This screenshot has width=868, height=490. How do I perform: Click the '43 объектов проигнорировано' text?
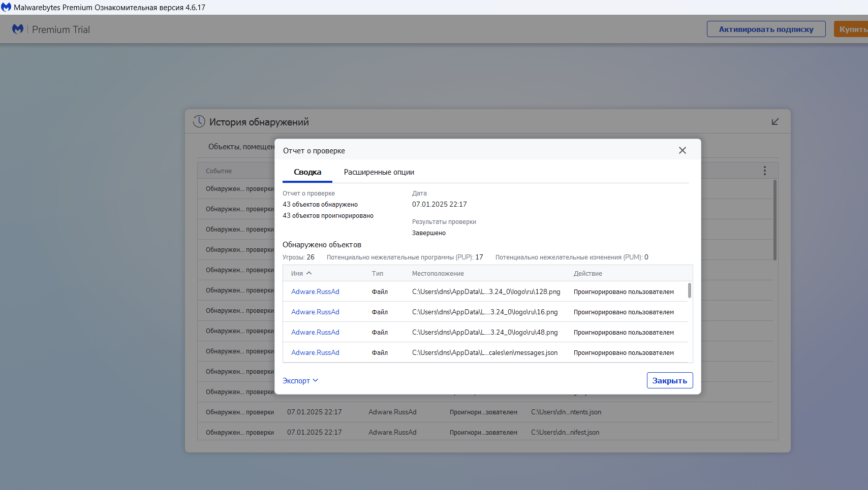[x=328, y=215]
